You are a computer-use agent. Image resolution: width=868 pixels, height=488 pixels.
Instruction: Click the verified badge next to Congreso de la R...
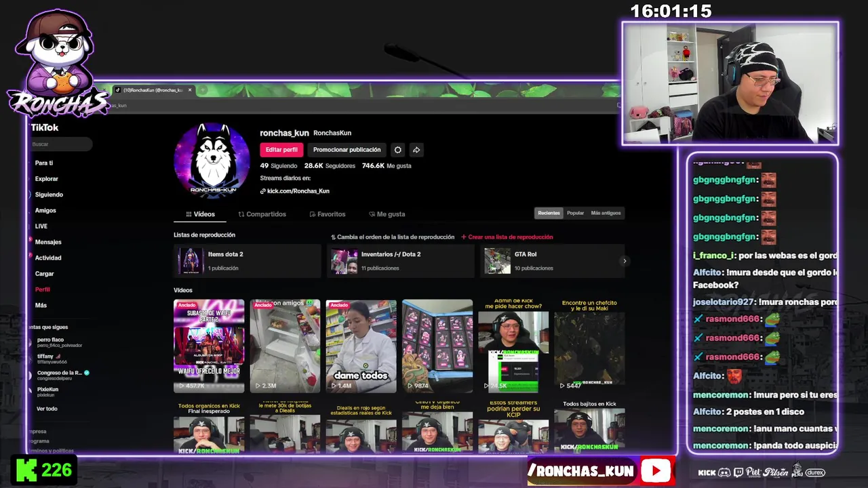(87, 373)
